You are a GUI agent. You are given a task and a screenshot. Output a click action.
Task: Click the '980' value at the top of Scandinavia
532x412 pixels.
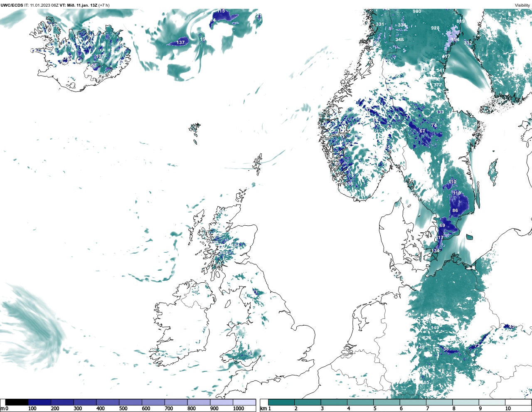pyautogui.click(x=417, y=11)
